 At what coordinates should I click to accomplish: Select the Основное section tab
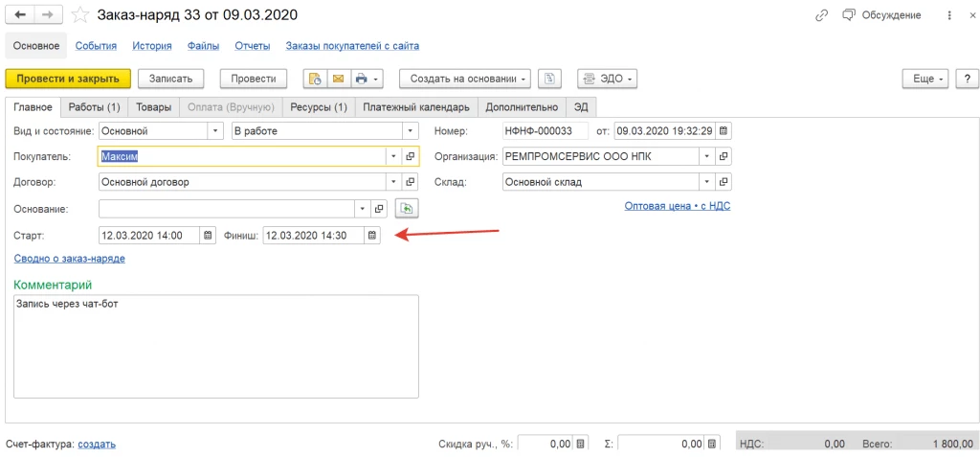point(36,46)
